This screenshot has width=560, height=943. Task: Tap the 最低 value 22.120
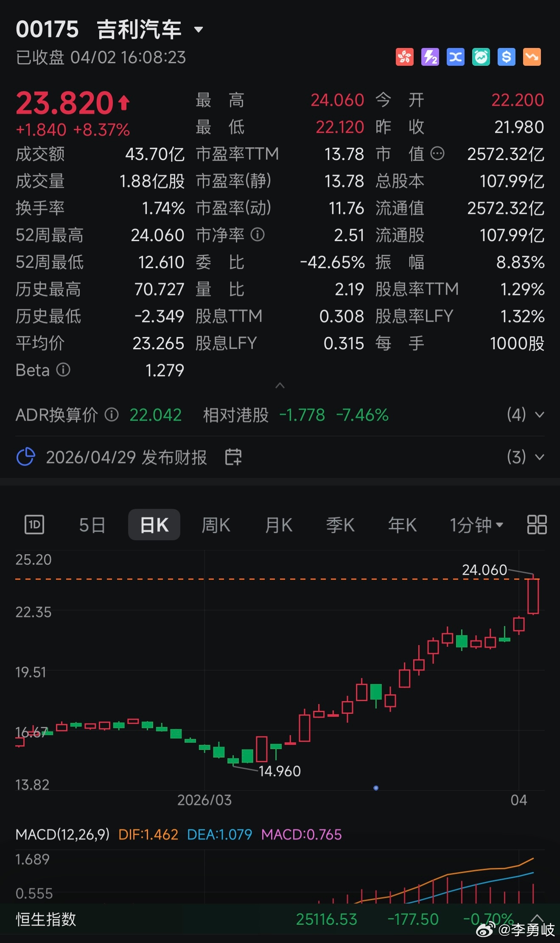pyautogui.click(x=340, y=127)
